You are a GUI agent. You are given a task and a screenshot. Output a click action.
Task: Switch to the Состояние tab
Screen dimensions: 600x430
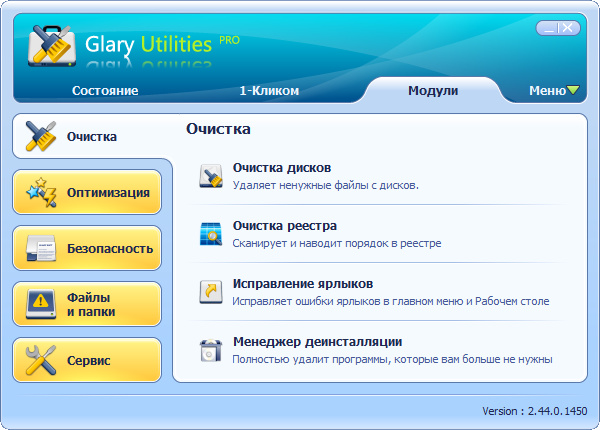[x=105, y=91]
